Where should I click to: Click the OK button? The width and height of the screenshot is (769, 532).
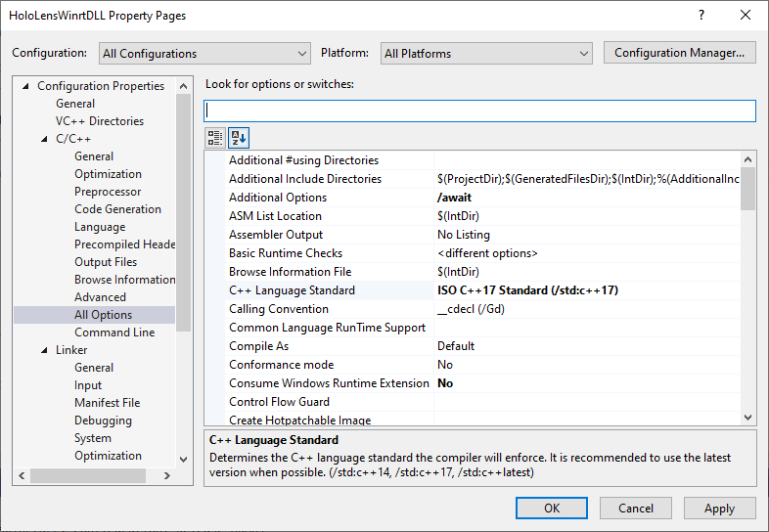[x=551, y=508]
